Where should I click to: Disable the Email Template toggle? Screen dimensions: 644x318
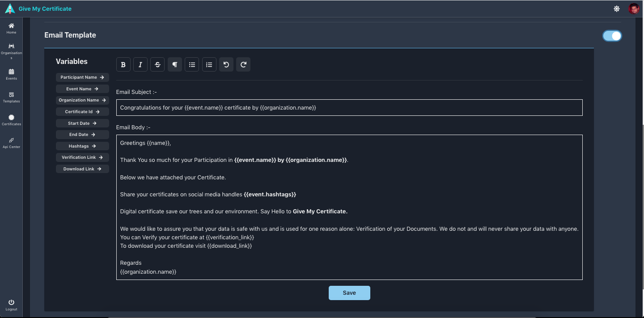coord(612,36)
